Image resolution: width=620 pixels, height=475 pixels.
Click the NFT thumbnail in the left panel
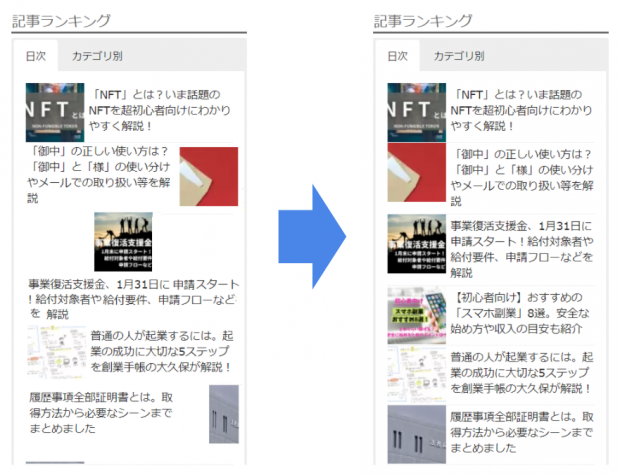point(54,111)
